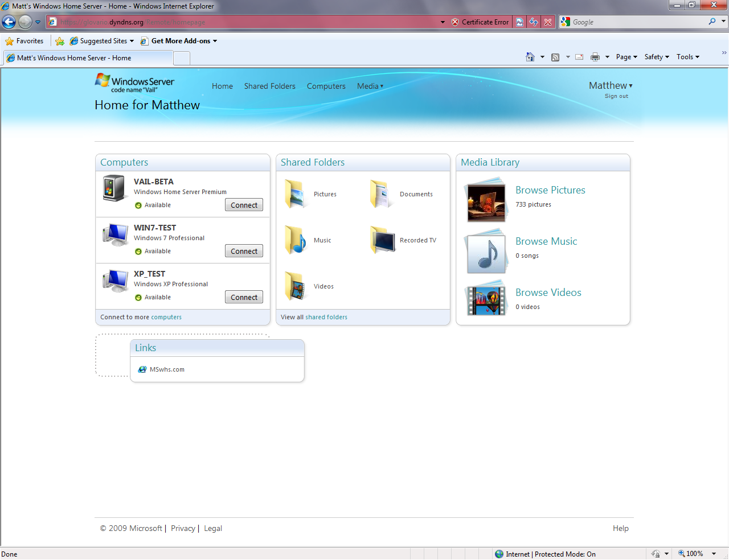Click the Google search box
The height and width of the screenshot is (560, 729).
click(x=638, y=22)
